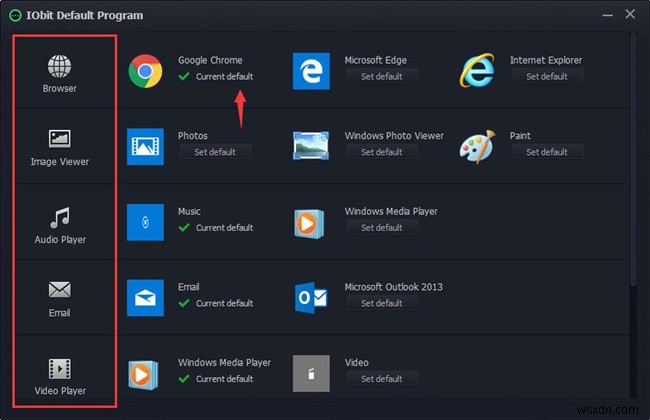Click the Microsoft Edge icon
Screen dimensions: 650x420
click(311, 71)
